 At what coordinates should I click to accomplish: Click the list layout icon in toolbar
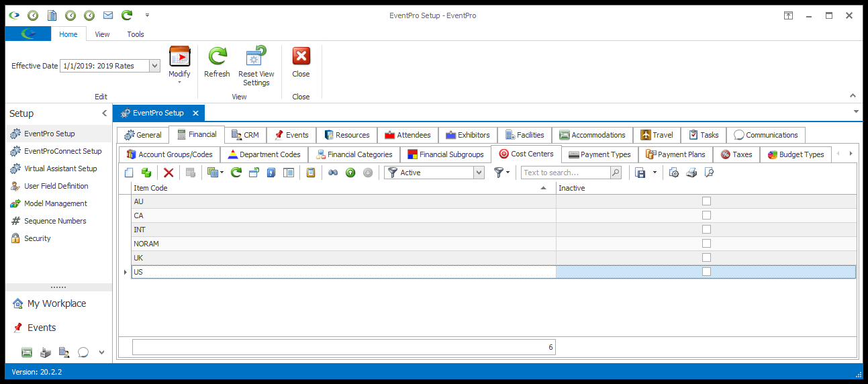point(289,173)
